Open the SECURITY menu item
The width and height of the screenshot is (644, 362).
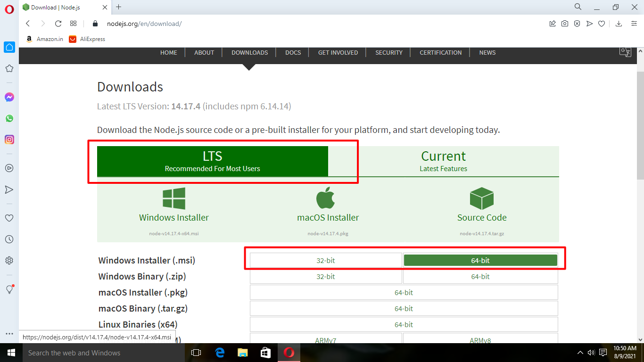click(x=389, y=53)
